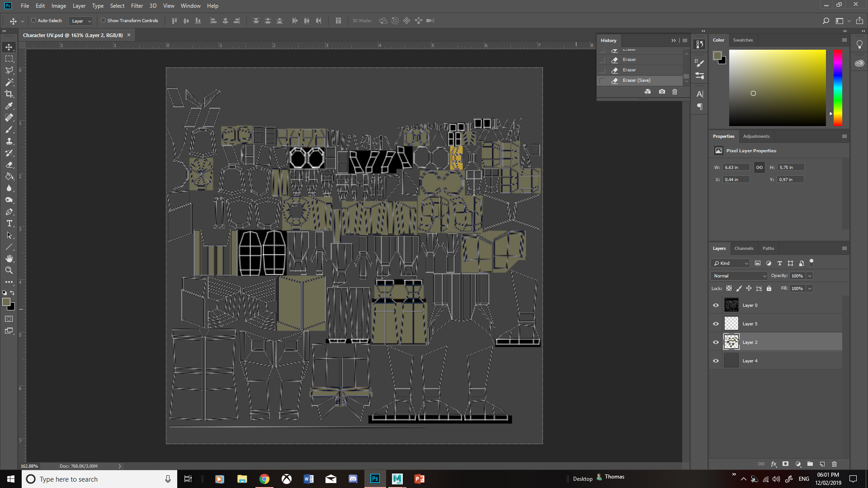This screenshot has height=488, width=868.
Task: Collapse the History panel with double arrows
Action: pos(674,40)
